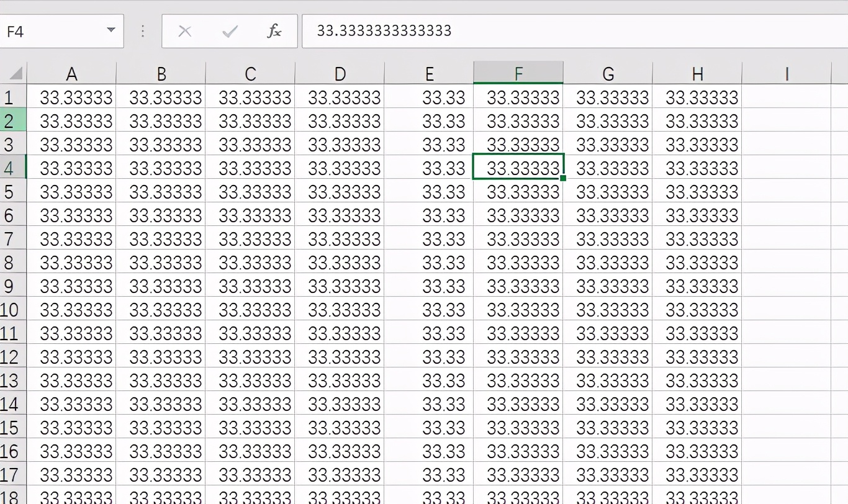
Task: Select cell A1
Action: tap(71, 97)
